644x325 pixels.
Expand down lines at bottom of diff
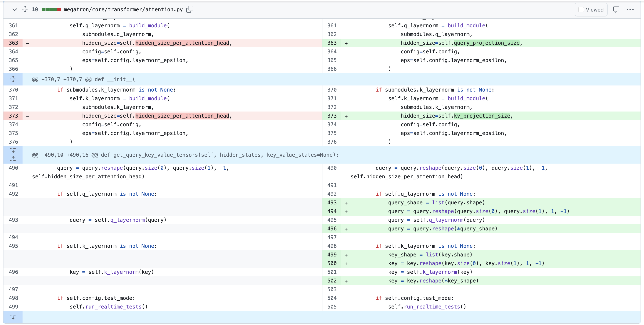[x=13, y=317]
